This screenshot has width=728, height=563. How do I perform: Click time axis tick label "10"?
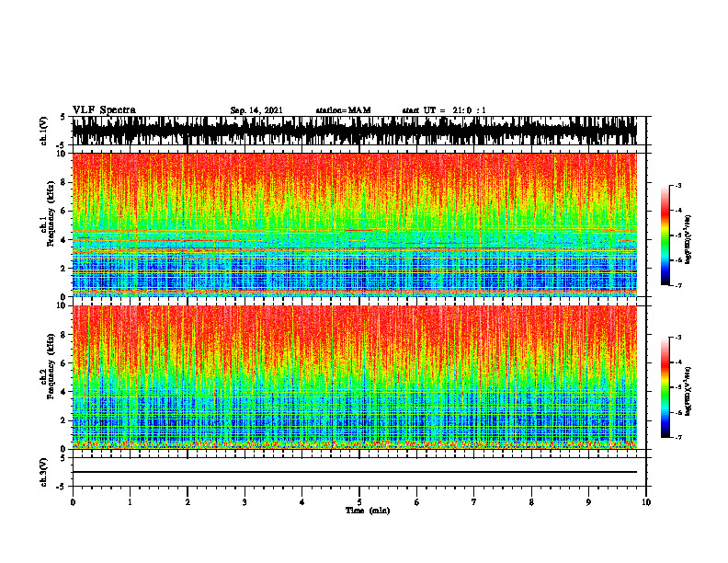point(646,502)
